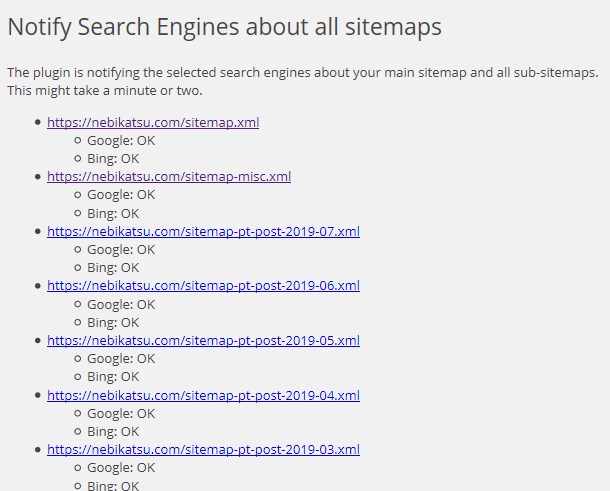Click 'Google: OK' under the 2019-06 sitemap
Image resolution: width=610 pixels, height=491 pixels.
coord(121,304)
